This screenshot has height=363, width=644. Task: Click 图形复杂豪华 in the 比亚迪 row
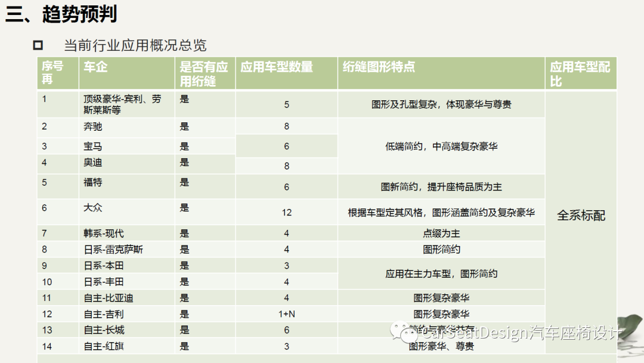[441, 298]
